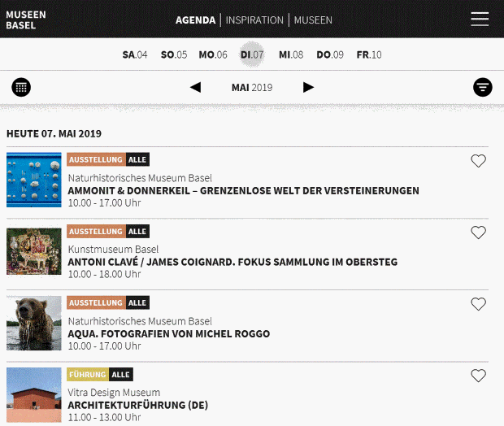Select day FR.10
This screenshot has width=504, height=426.
coord(369,54)
